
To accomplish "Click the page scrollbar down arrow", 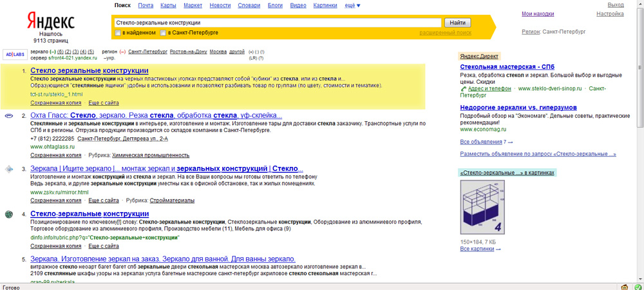I will click(x=640, y=278).
